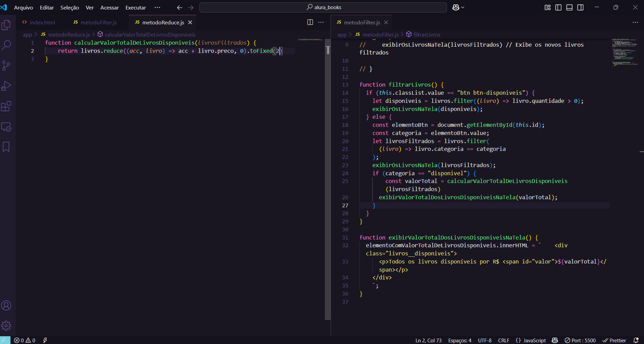This screenshot has width=644, height=344.
Task: Close the right metodoFilter.js tab
Action: click(x=386, y=22)
